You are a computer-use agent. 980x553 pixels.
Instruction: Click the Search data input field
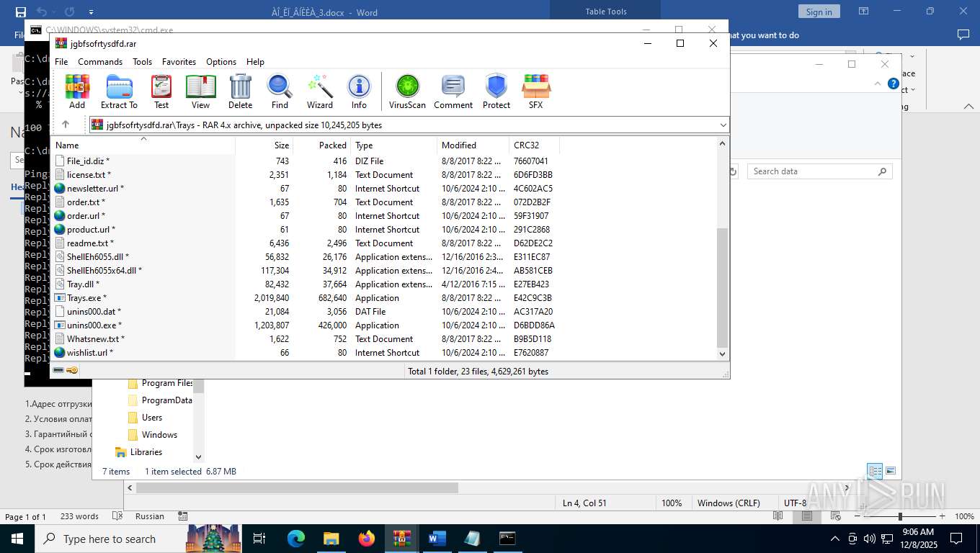click(x=820, y=171)
